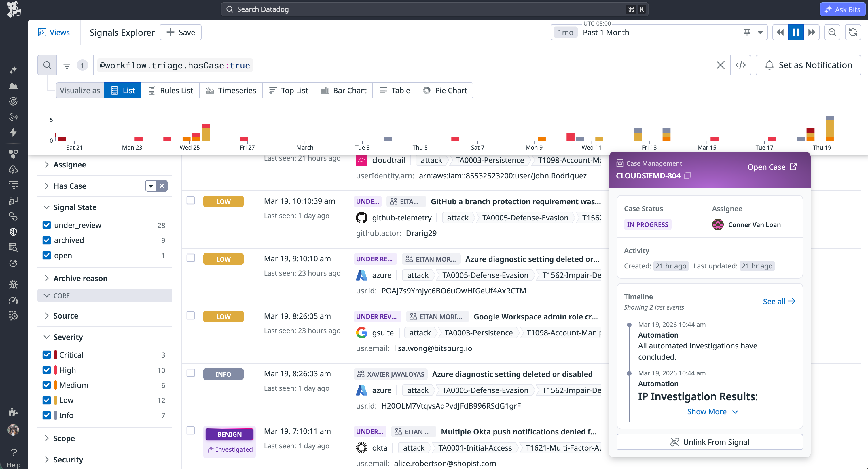Image resolution: width=868 pixels, height=469 pixels.
Task: Select the security shield icon in sidebar
Action: tap(14, 232)
